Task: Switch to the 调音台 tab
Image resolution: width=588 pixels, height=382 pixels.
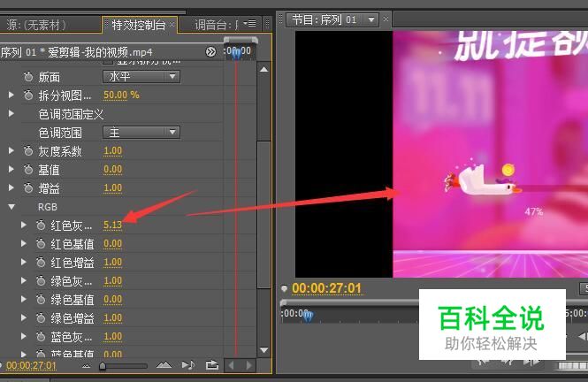Action: pos(217,25)
